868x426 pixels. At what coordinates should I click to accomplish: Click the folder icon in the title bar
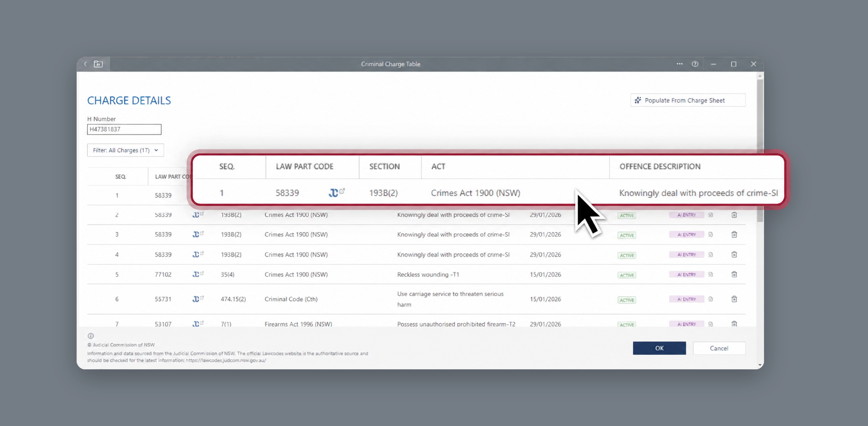pos(99,64)
